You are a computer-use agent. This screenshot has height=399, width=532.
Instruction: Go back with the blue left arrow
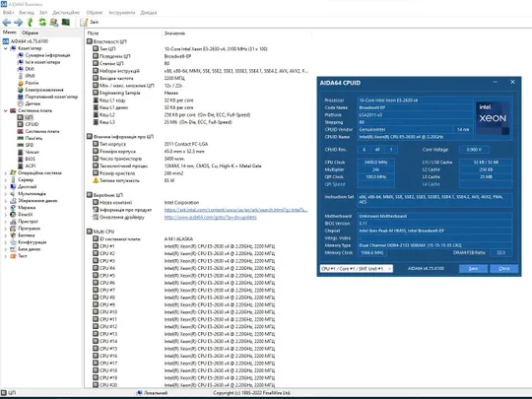(x=7, y=23)
